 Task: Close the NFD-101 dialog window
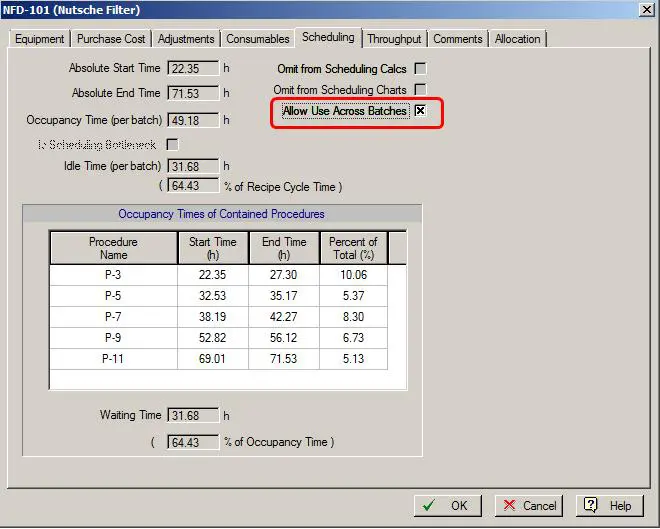645,10
